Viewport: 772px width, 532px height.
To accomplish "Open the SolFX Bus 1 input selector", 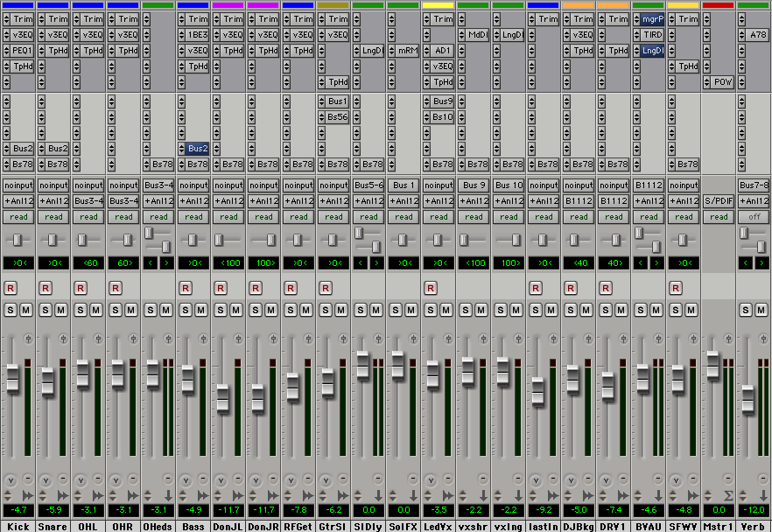I will [404, 185].
